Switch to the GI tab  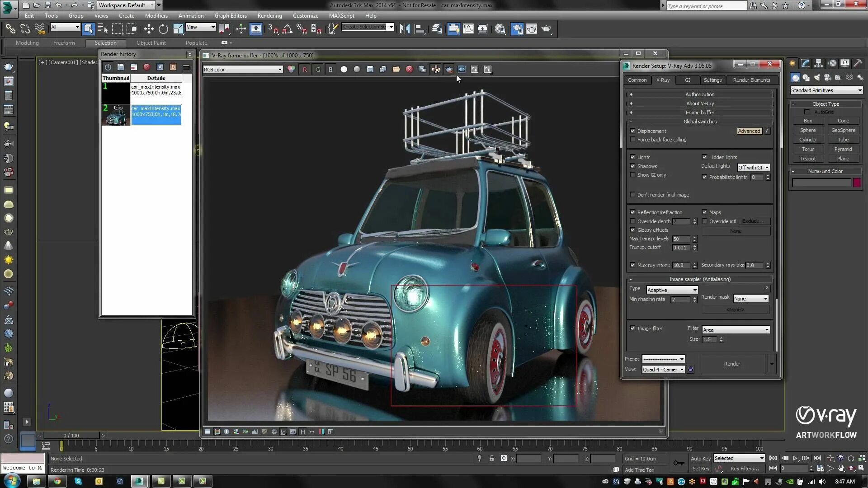pos(687,80)
